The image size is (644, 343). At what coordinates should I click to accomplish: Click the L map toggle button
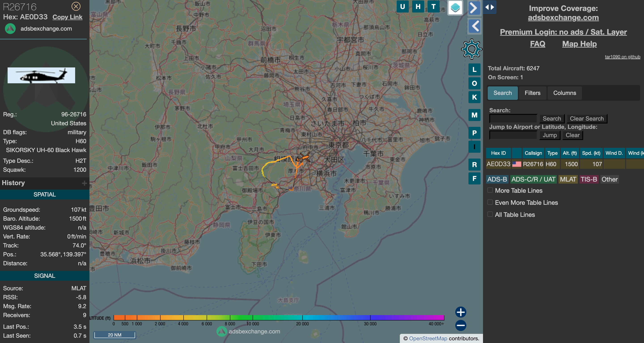[x=474, y=69]
